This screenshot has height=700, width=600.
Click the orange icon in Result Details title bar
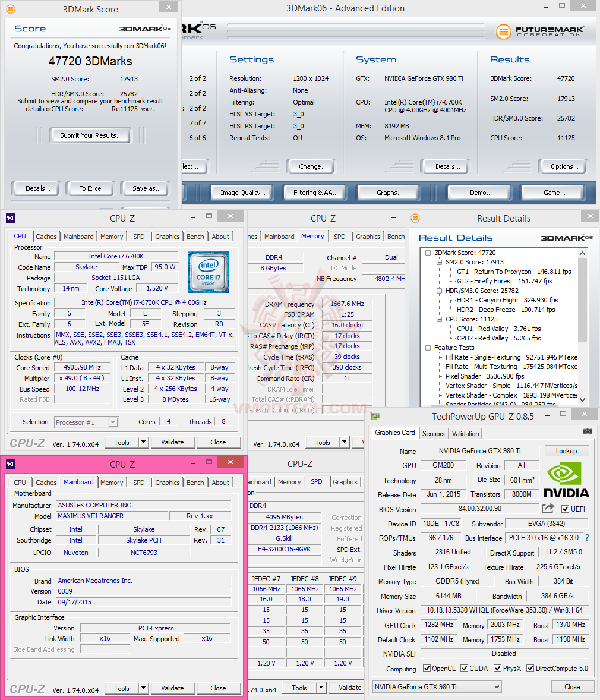(x=415, y=218)
